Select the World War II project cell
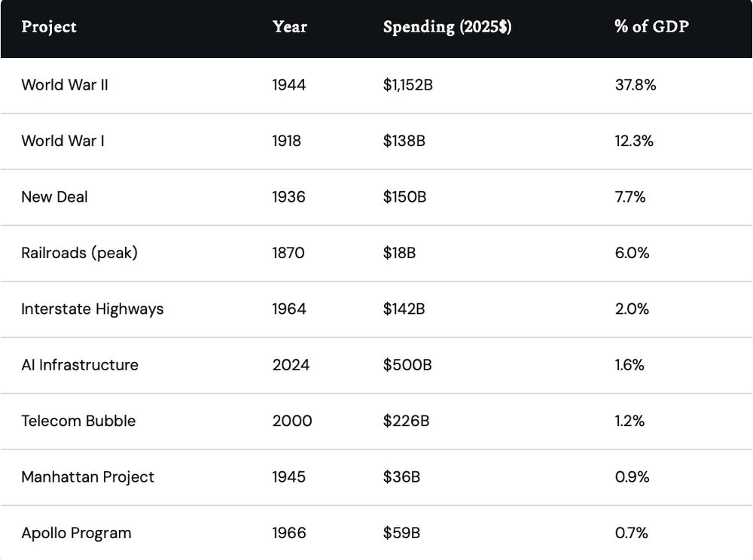 65,85
